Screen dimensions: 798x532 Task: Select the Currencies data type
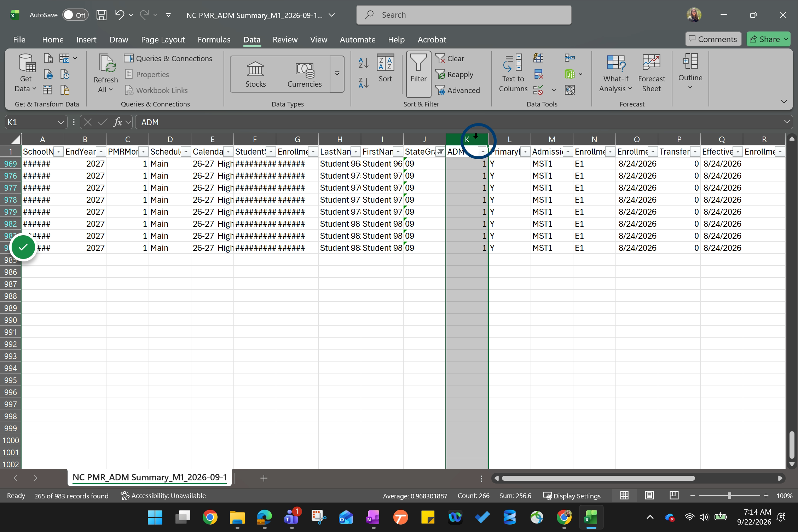pyautogui.click(x=304, y=74)
